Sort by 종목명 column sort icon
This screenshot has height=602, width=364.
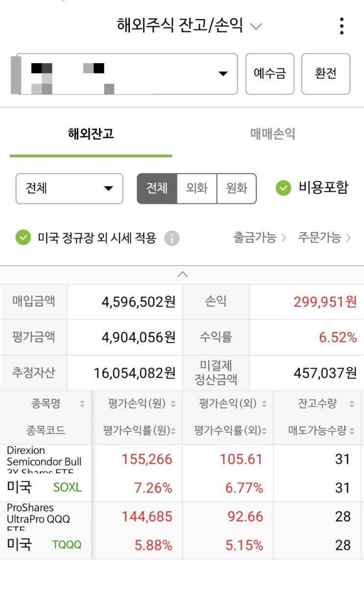(82, 404)
